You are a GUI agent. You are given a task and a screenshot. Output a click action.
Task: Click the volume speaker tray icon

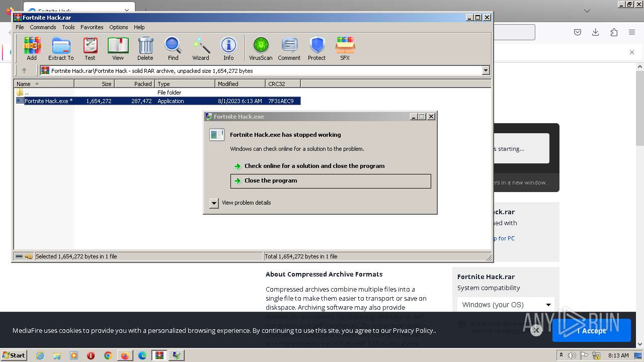point(572,355)
